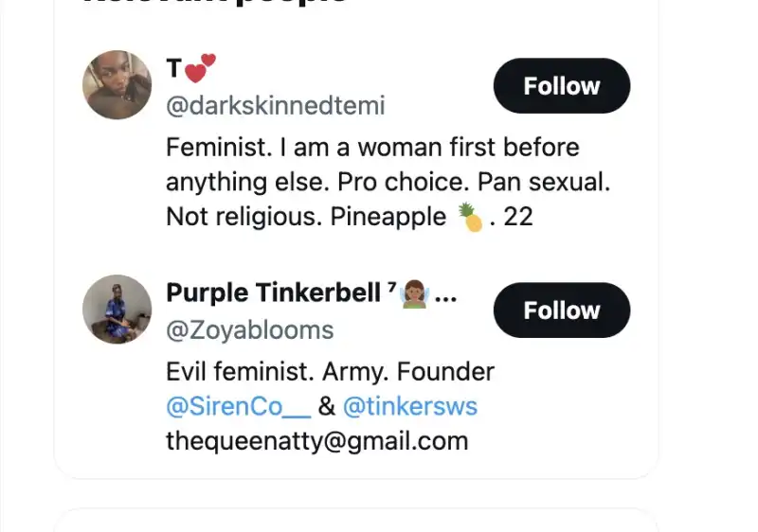Open the @Zoyablooms handle
Image resolution: width=758 pixels, height=532 pixels.
coord(249,329)
